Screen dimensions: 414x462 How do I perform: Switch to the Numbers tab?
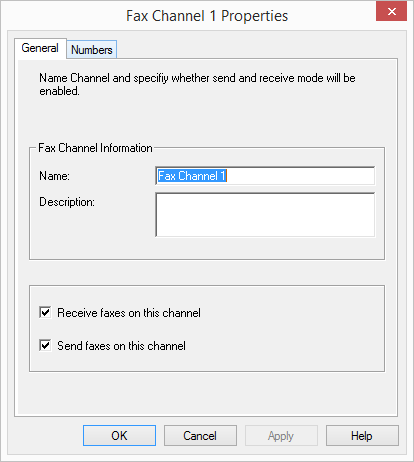[x=92, y=50]
